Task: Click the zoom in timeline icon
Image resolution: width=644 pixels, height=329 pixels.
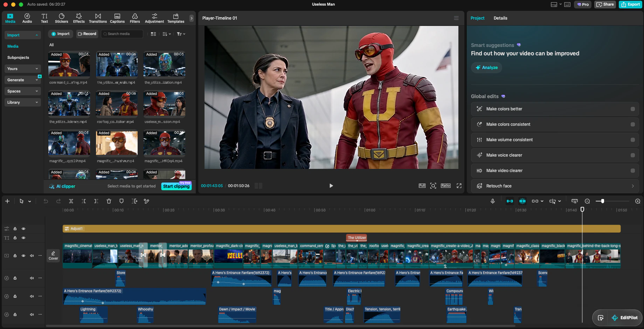Action: point(638,201)
